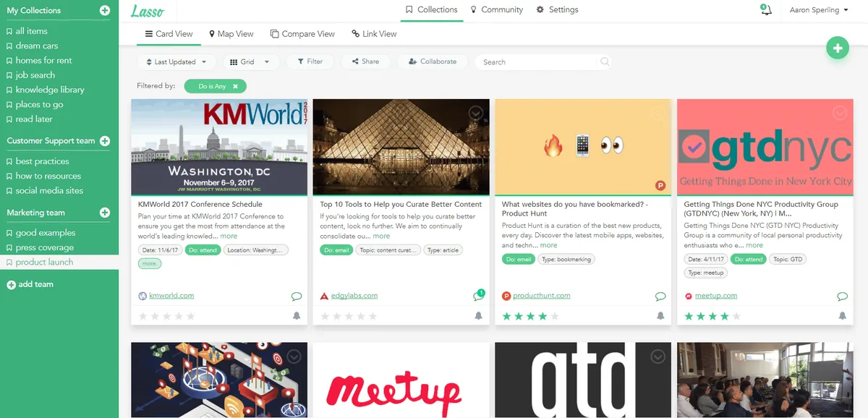Open the Settings tab
Screen dimensions: 868x418
(x=557, y=10)
